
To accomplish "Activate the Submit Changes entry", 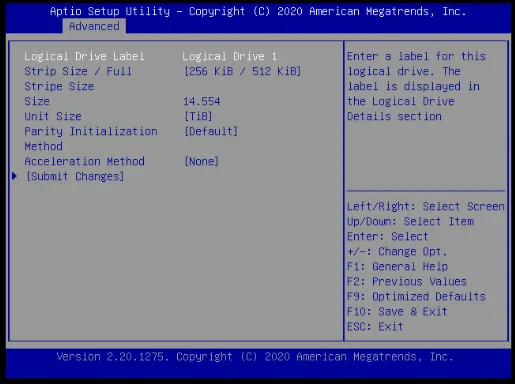I will tap(75, 176).
